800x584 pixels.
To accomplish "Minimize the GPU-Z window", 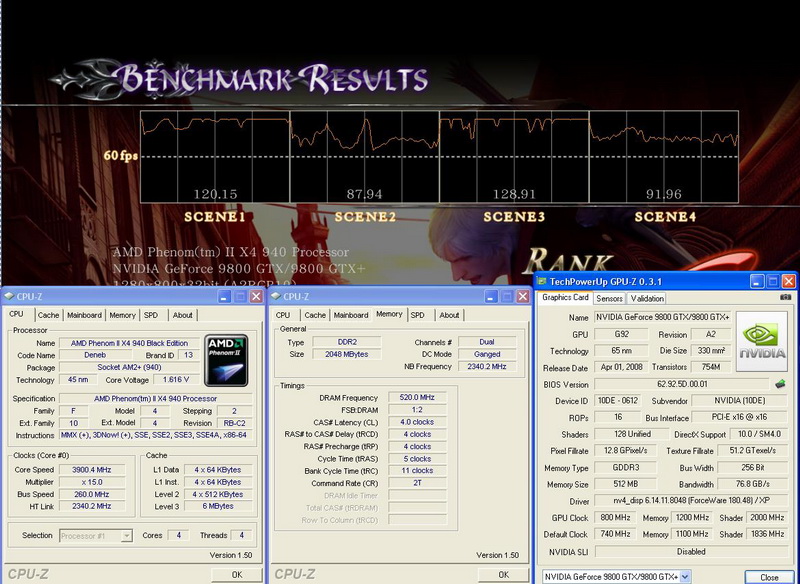I will pos(757,281).
